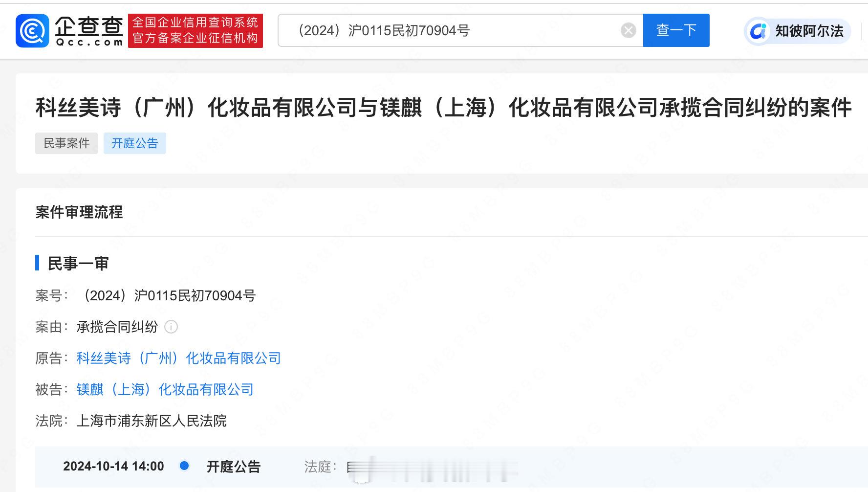The image size is (868, 492).
Task: Click the 民事一审 section heading
Action: coord(78,264)
